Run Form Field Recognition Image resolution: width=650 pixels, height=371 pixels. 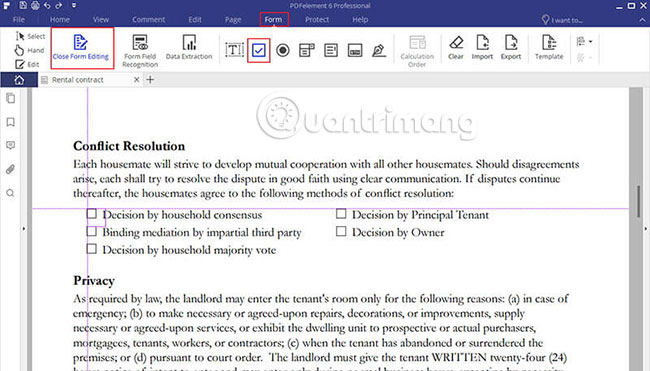tap(140, 51)
